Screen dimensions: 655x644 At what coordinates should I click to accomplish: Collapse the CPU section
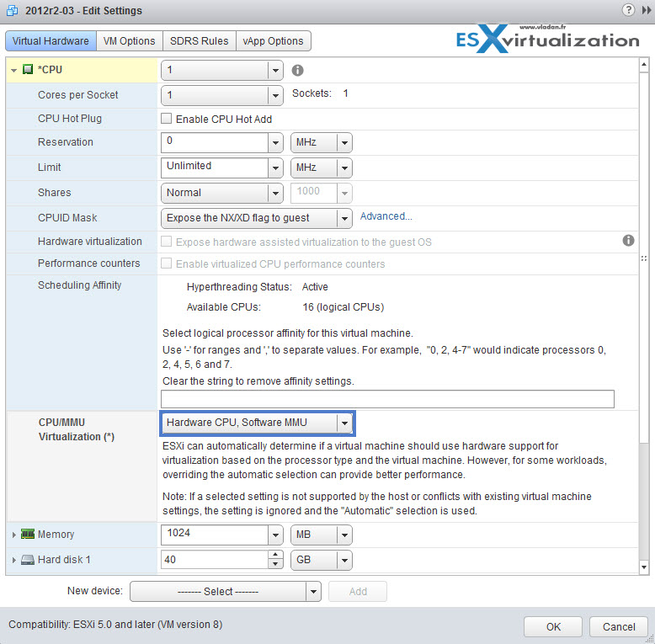click(13, 70)
